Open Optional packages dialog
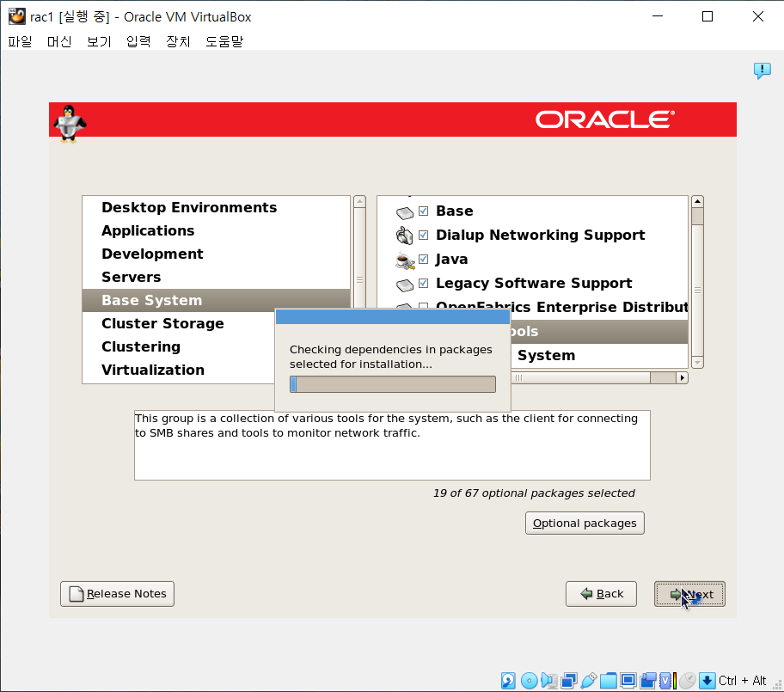The height and width of the screenshot is (692, 784). [585, 523]
